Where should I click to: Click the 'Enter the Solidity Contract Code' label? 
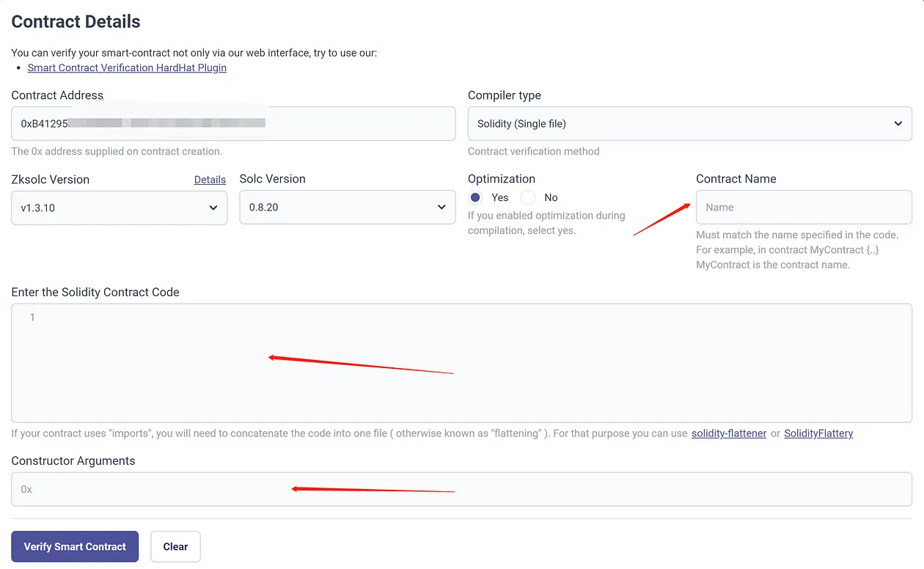(x=95, y=292)
